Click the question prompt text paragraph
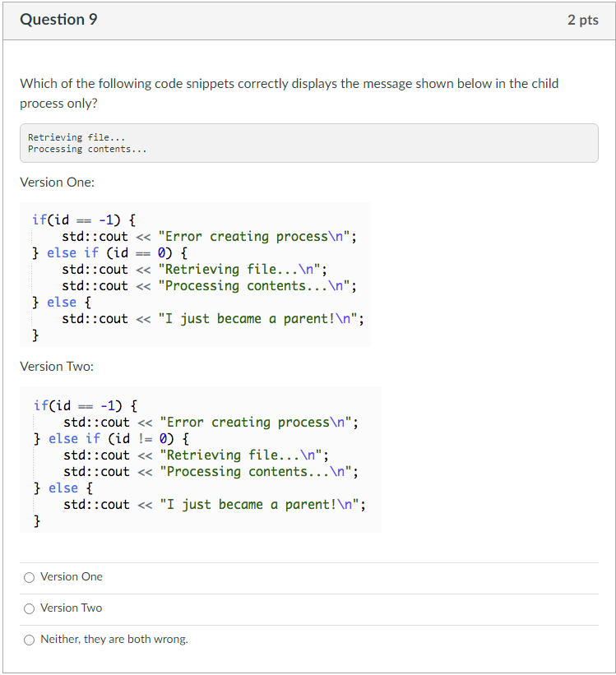The height and width of the screenshot is (675, 616). (288, 93)
